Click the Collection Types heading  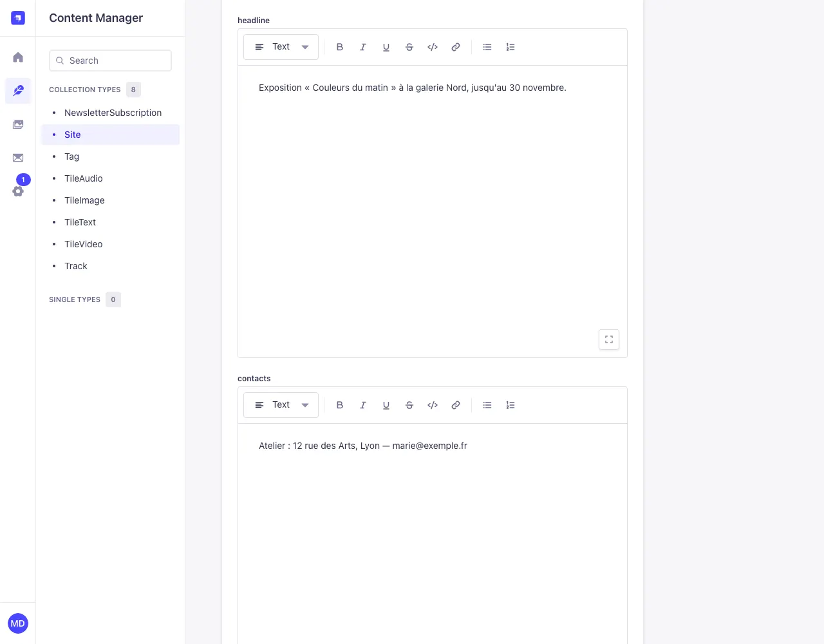coord(85,90)
